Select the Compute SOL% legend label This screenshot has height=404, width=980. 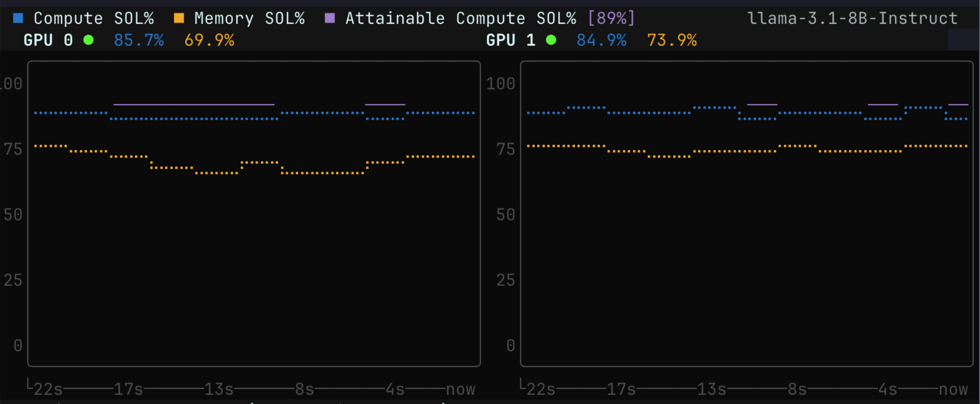click(x=94, y=18)
